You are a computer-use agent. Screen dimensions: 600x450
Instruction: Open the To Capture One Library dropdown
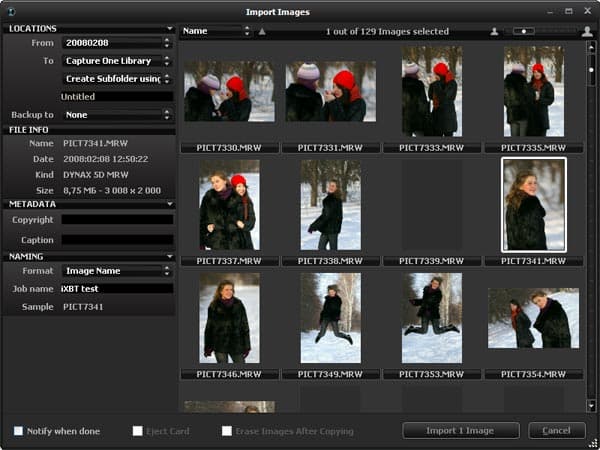pyautogui.click(x=117, y=61)
